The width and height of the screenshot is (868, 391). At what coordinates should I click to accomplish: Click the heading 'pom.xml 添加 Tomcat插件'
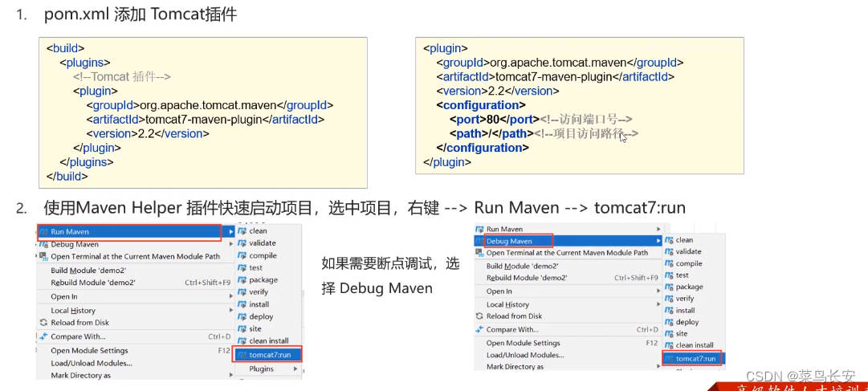click(141, 15)
